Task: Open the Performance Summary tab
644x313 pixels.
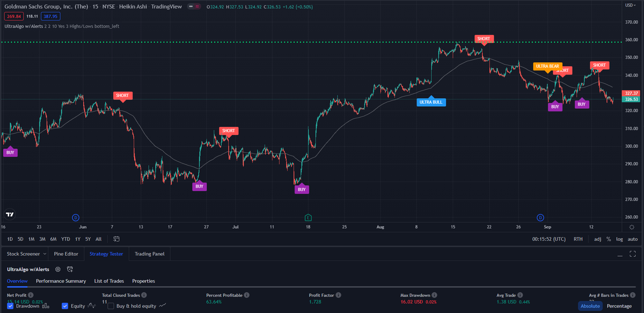Action: pyautogui.click(x=61, y=281)
